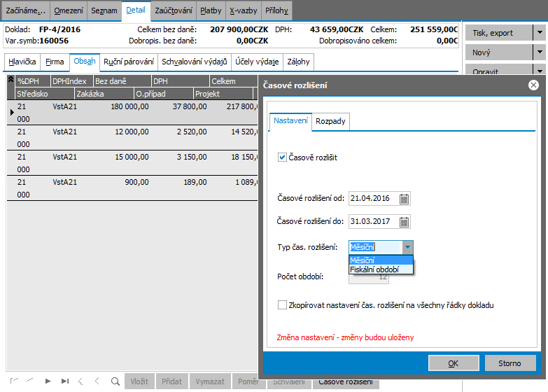
Task: Open calendar for 'Časové rozlišení od' date
Action: 404,199
